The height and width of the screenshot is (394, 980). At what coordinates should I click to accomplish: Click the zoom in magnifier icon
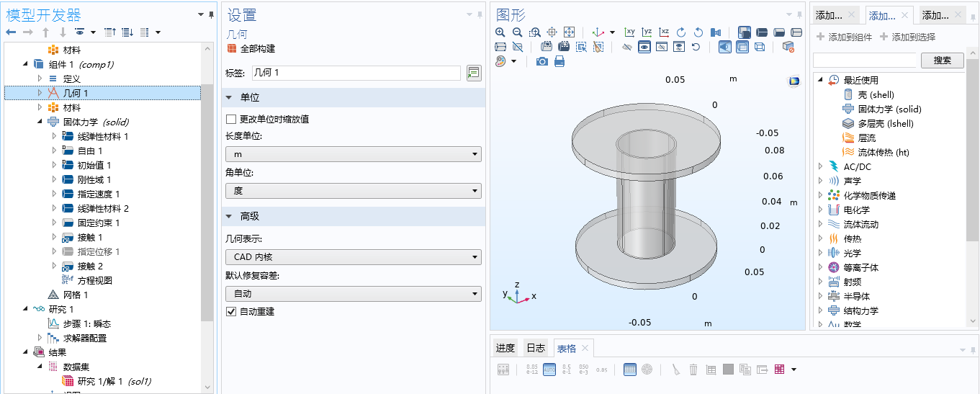click(500, 32)
